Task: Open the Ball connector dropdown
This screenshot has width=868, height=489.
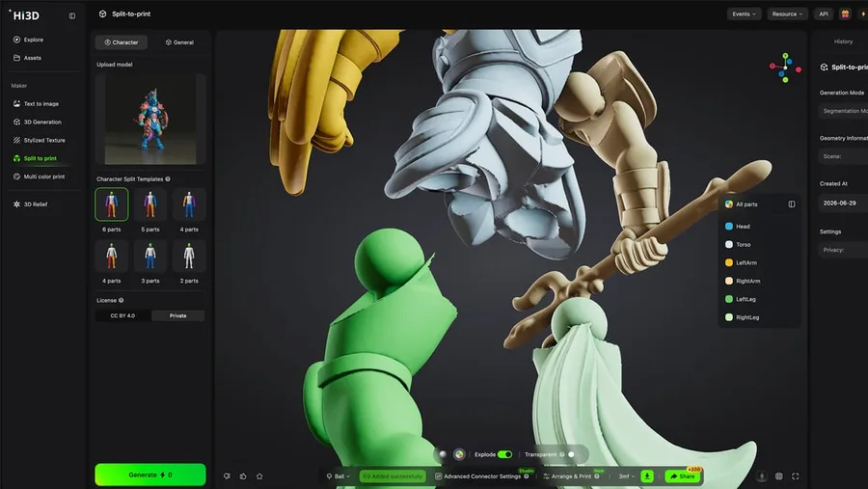Action: pos(339,476)
